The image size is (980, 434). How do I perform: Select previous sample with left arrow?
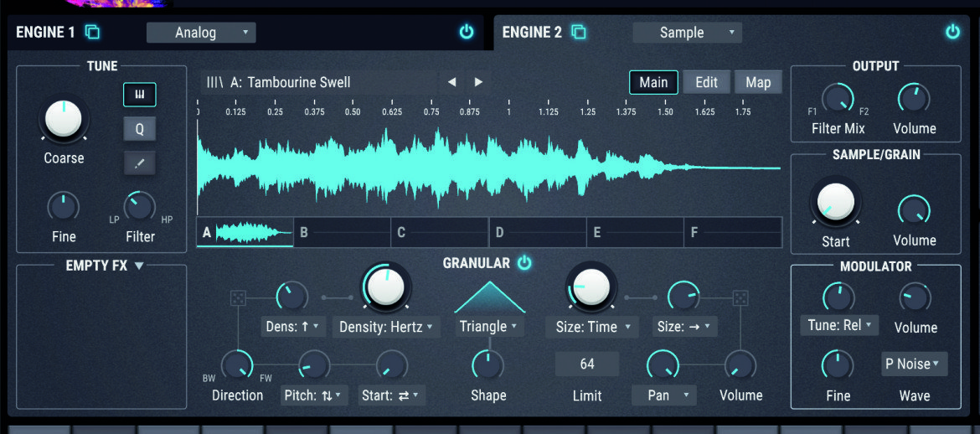coord(451,82)
